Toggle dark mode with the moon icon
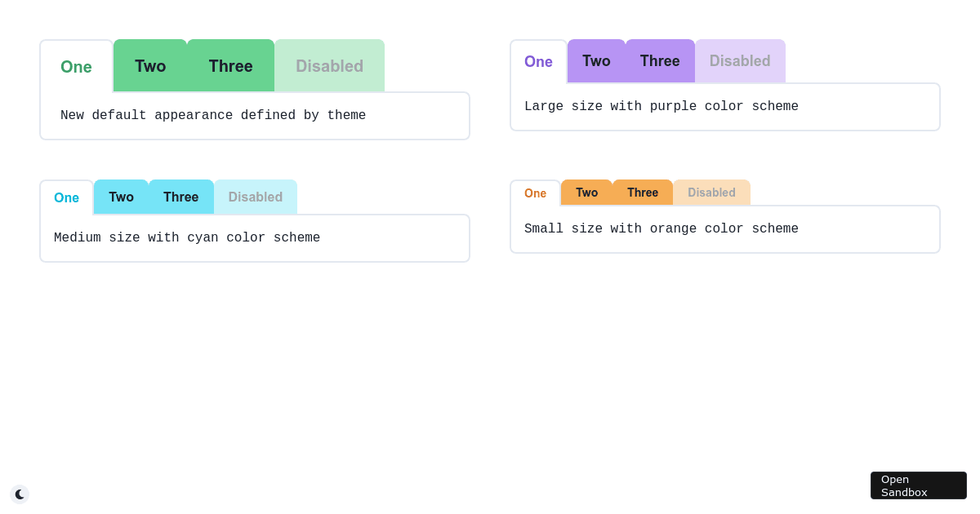The width and height of the screenshot is (980, 514). tap(19, 494)
